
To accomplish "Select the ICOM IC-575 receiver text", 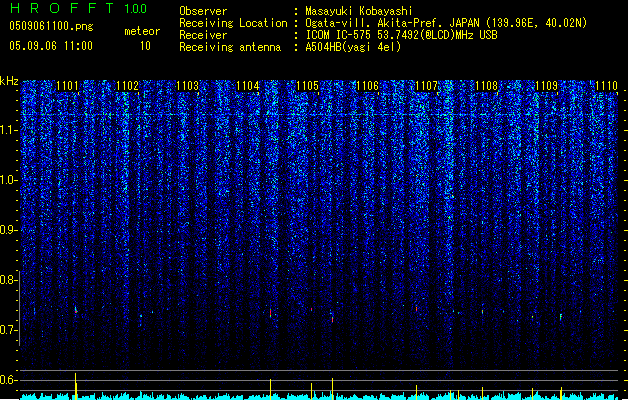I will pos(401,35).
